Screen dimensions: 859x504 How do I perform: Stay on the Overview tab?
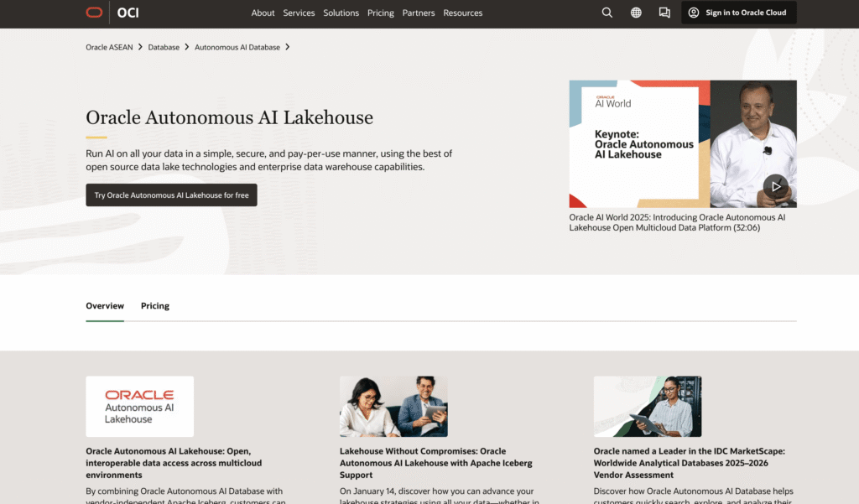(104, 305)
